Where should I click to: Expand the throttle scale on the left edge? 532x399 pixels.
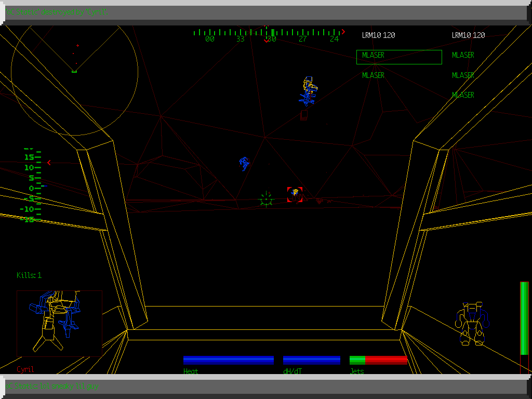point(29,186)
